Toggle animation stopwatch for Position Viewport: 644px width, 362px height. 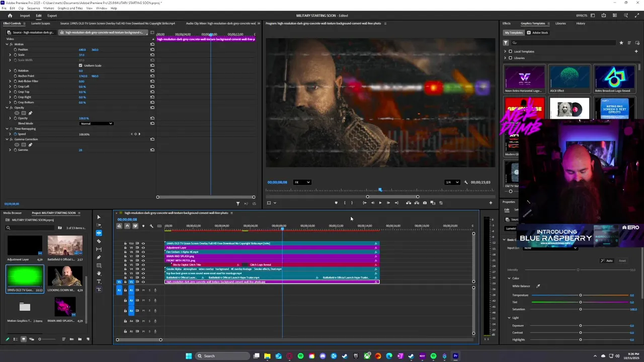click(15, 50)
